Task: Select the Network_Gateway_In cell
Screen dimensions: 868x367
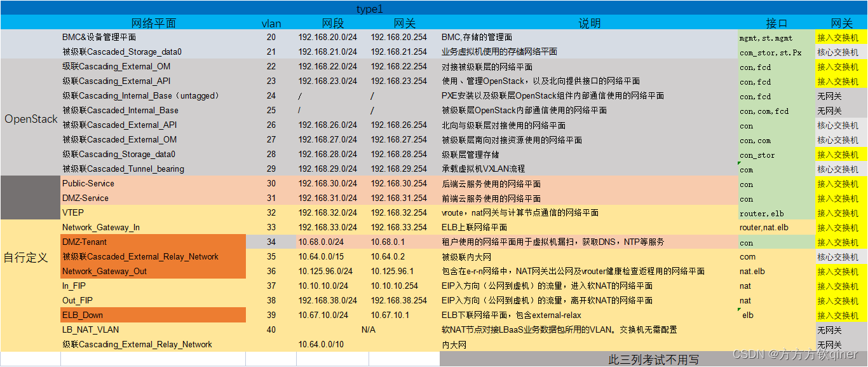Action: 154,228
